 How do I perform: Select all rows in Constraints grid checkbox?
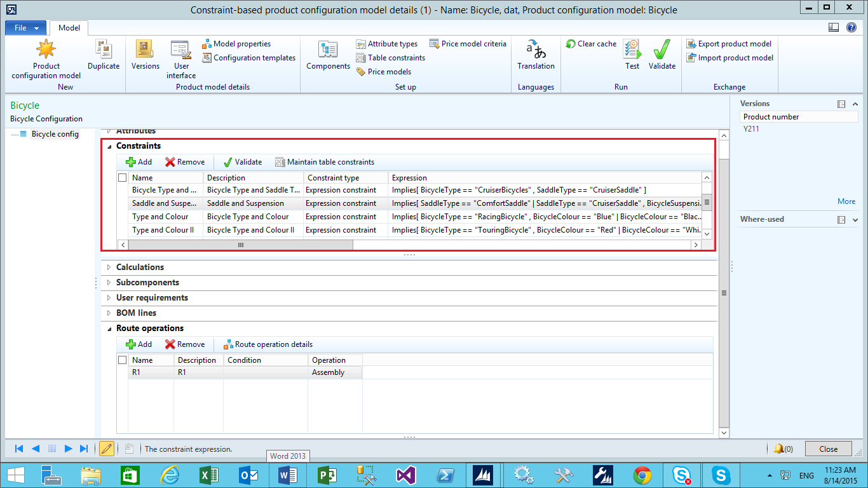point(123,178)
